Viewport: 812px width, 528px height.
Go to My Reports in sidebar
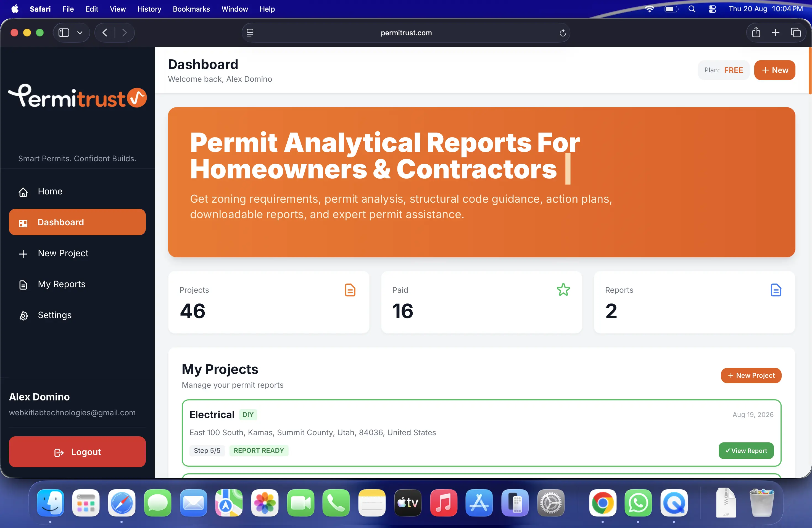click(77, 284)
